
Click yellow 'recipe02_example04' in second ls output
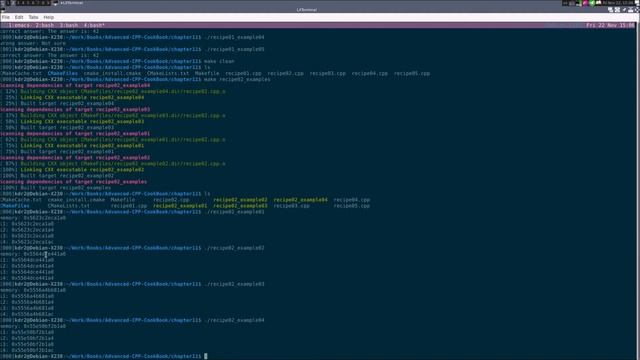point(300,200)
